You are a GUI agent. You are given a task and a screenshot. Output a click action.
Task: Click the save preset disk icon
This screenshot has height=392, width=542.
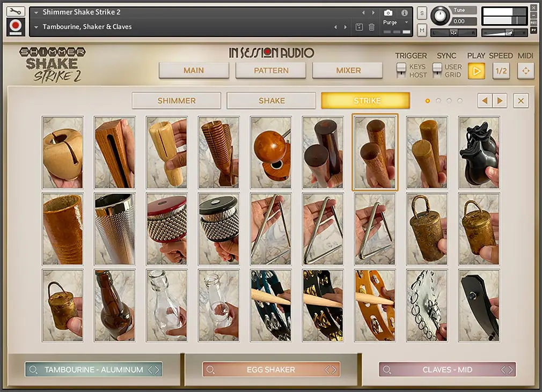pyautogui.click(x=359, y=27)
